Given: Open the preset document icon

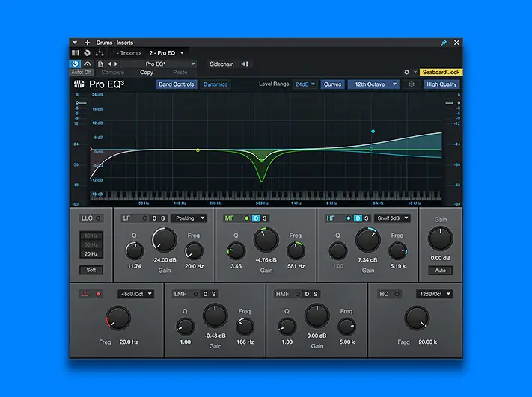Looking at the screenshot, I should tap(100, 64).
